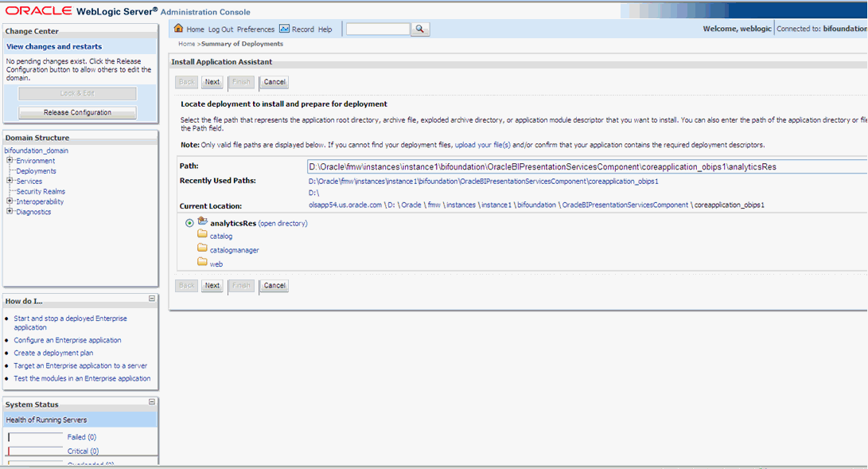Select the analyticsRes radio button
Image resolution: width=868 pixels, height=469 pixels.
189,223
